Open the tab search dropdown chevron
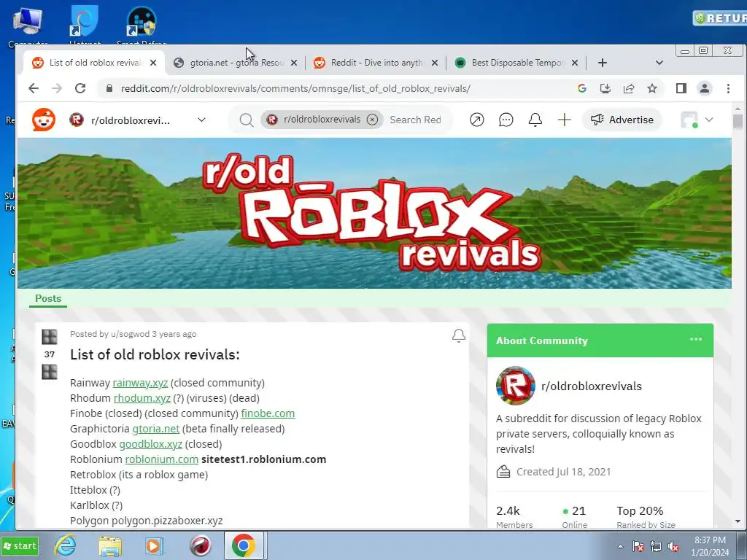 click(x=659, y=63)
